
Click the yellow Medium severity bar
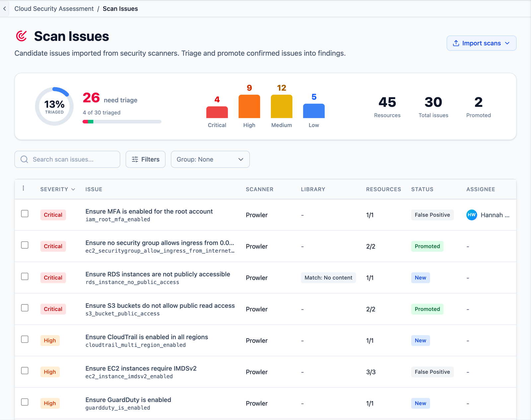[281, 106]
